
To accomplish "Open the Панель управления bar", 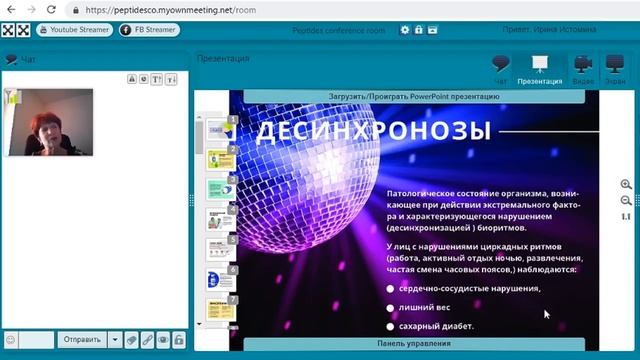I will (414, 344).
